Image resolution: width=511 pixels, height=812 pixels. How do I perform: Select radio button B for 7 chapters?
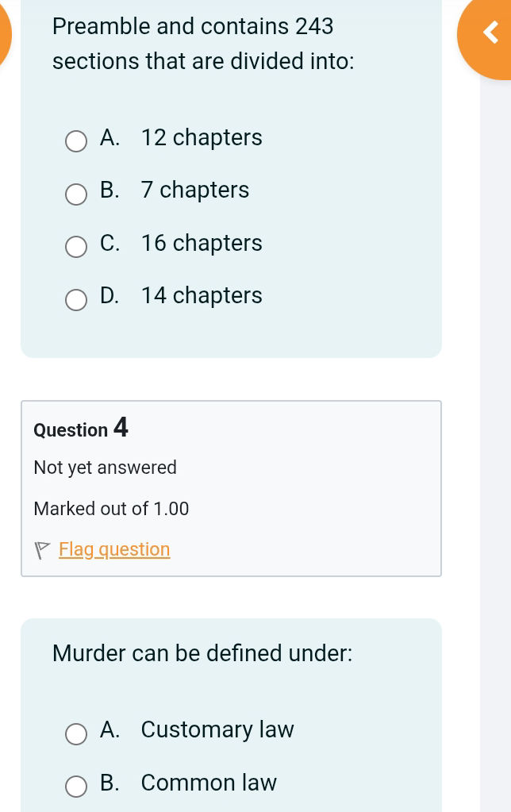[x=76, y=194]
